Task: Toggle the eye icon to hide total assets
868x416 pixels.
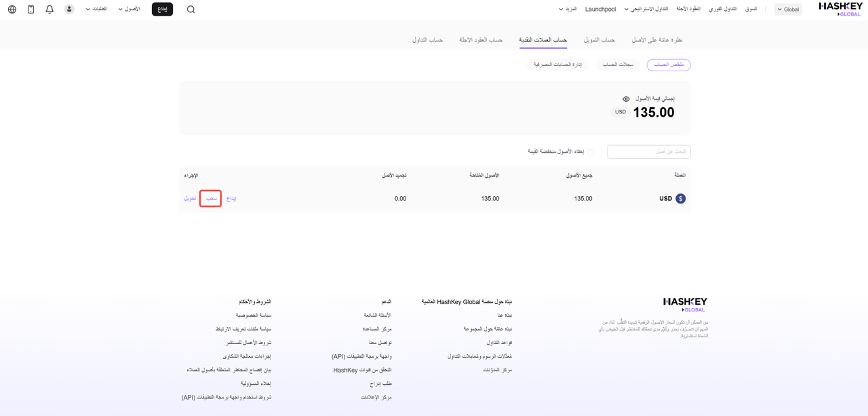Action: 626,99
